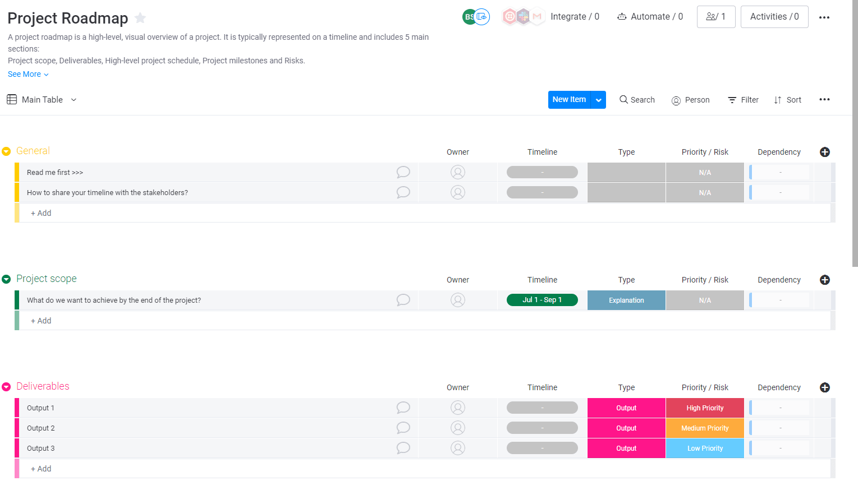Open board options three-dot menu at top
Image resolution: width=858 pixels, height=504 pixels.
pos(824,17)
